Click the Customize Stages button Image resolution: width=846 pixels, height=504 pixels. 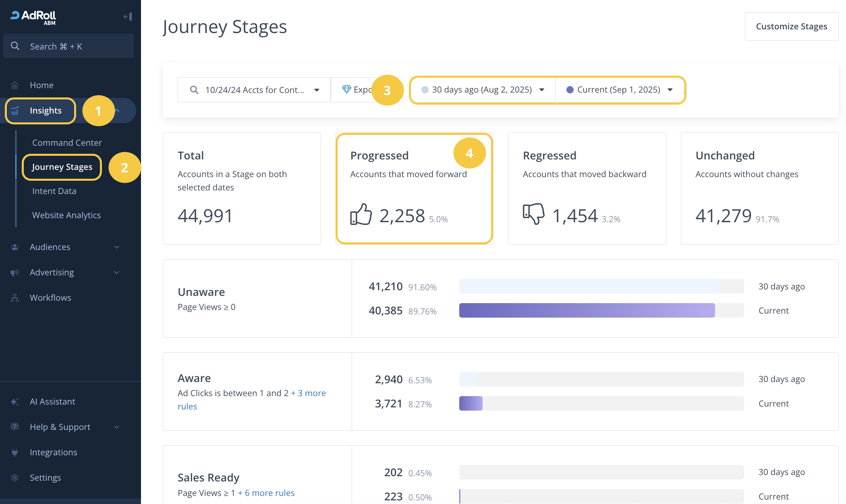point(791,27)
